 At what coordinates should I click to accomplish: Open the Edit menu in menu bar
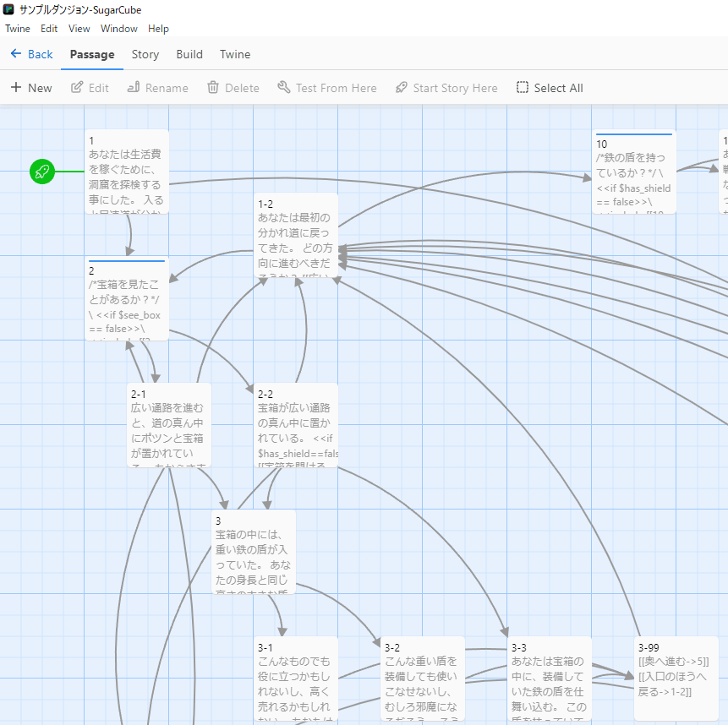click(49, 29)
